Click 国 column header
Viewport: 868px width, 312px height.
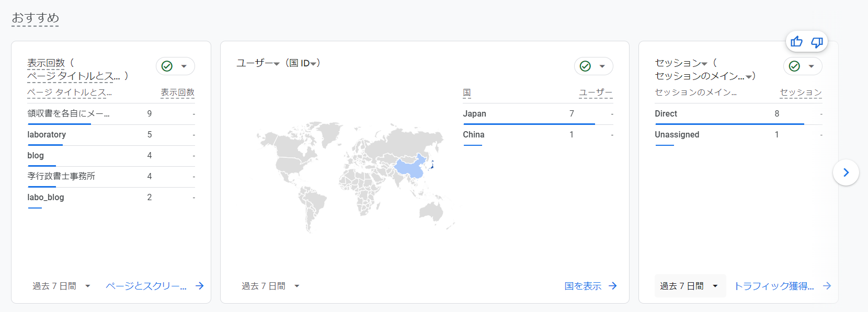467,93
